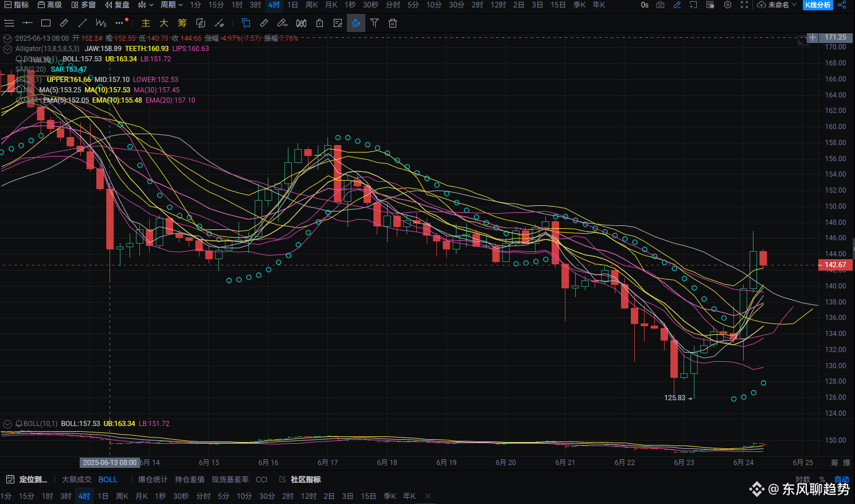
Task: Select the horizontal line tool
Action: pos(28,23)
